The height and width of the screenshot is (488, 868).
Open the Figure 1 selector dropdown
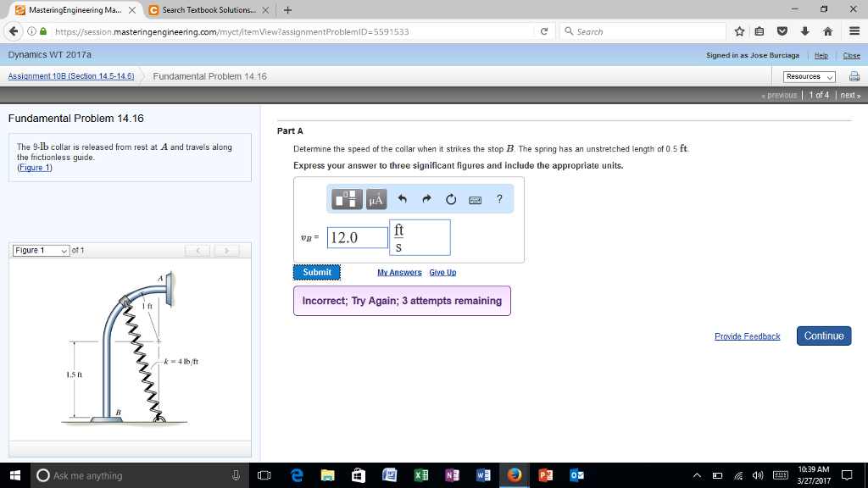pos(40,250)
